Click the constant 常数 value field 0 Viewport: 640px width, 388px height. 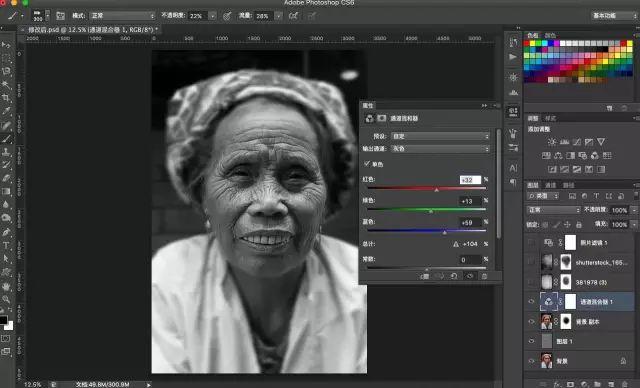point(471,259)
